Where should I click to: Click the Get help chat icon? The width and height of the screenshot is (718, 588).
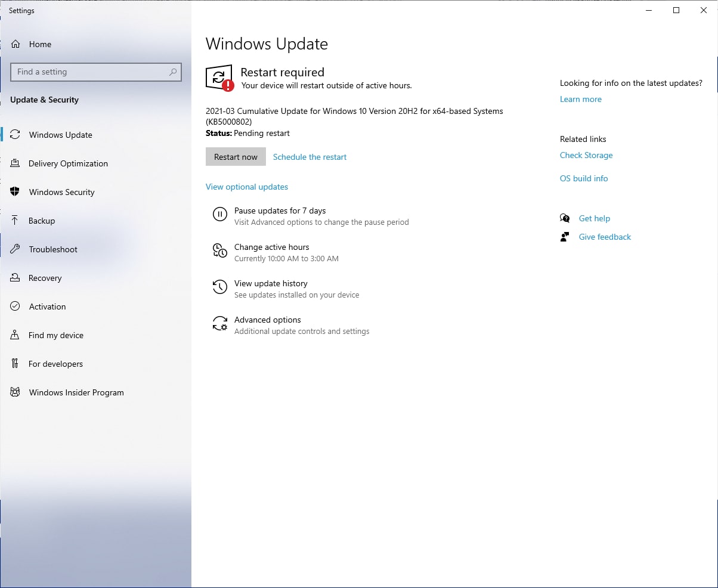click(x=565, y=218)
